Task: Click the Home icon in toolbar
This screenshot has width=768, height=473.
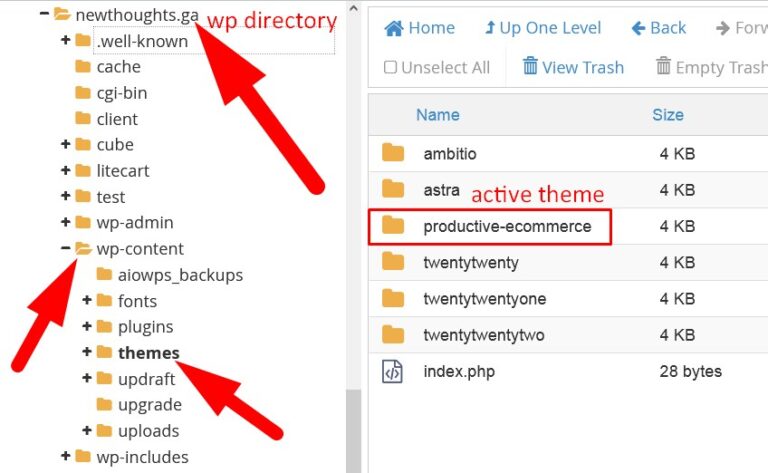Action: (395, 28)
